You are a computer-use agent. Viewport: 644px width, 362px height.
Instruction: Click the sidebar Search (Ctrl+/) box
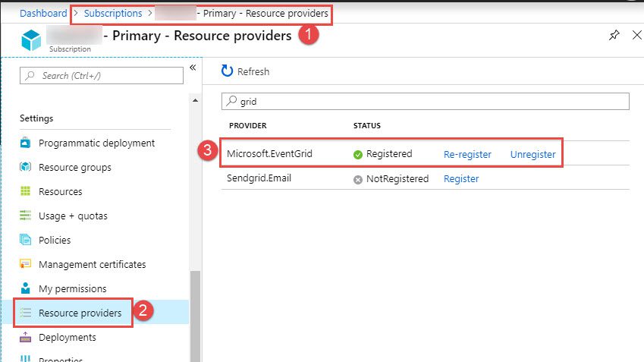102,76
